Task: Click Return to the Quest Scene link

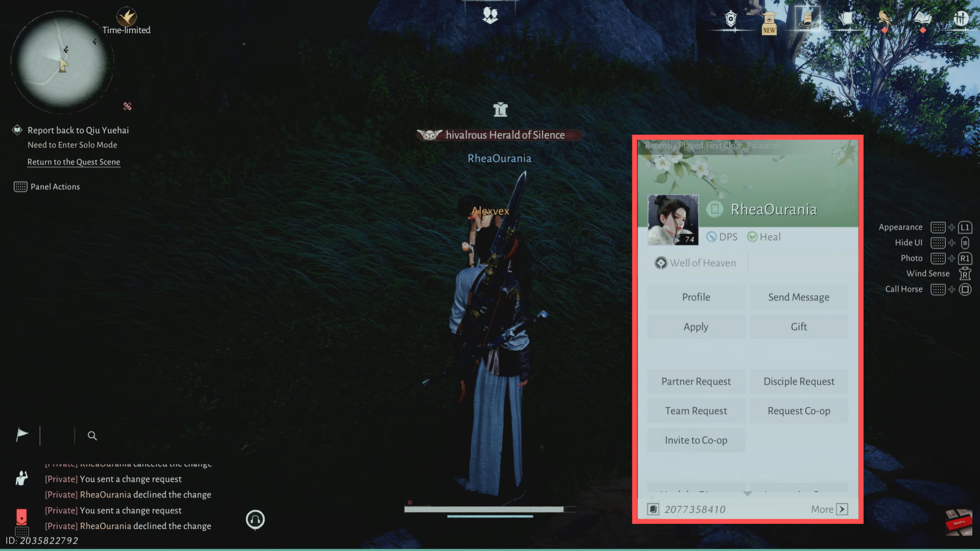Action: click(x=73, y=162)
